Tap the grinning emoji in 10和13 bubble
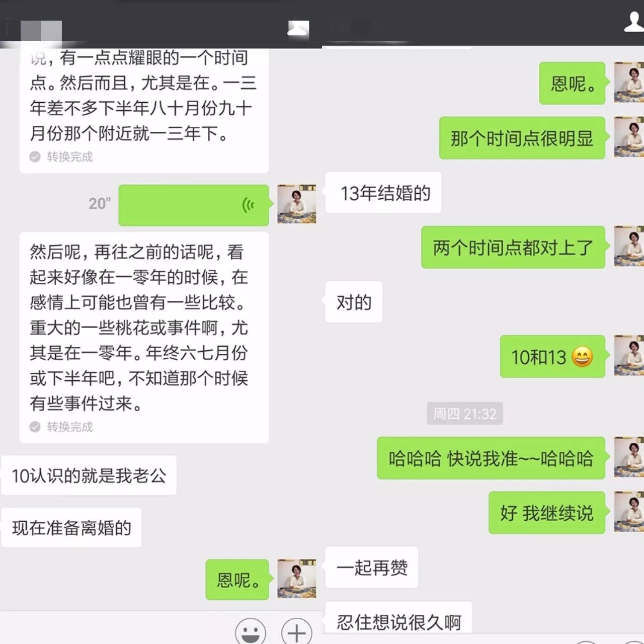Image resolution: width=644 pixels, height=644 pixels. (x=582, y=357)
